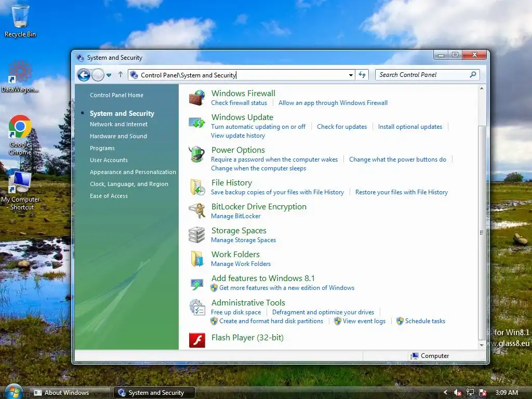
Task: Open Manage BitLocker link
Action: point(235,216)
